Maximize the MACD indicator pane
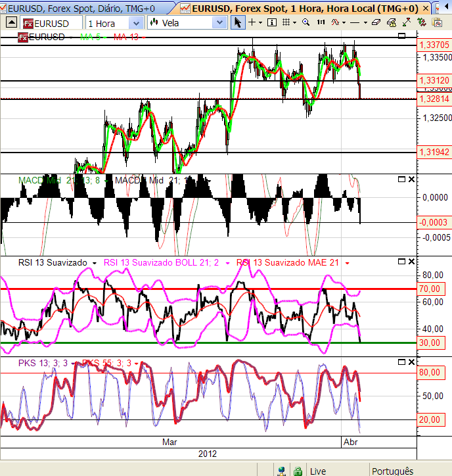Screen dimensions: 452x476 click(401, 179)
